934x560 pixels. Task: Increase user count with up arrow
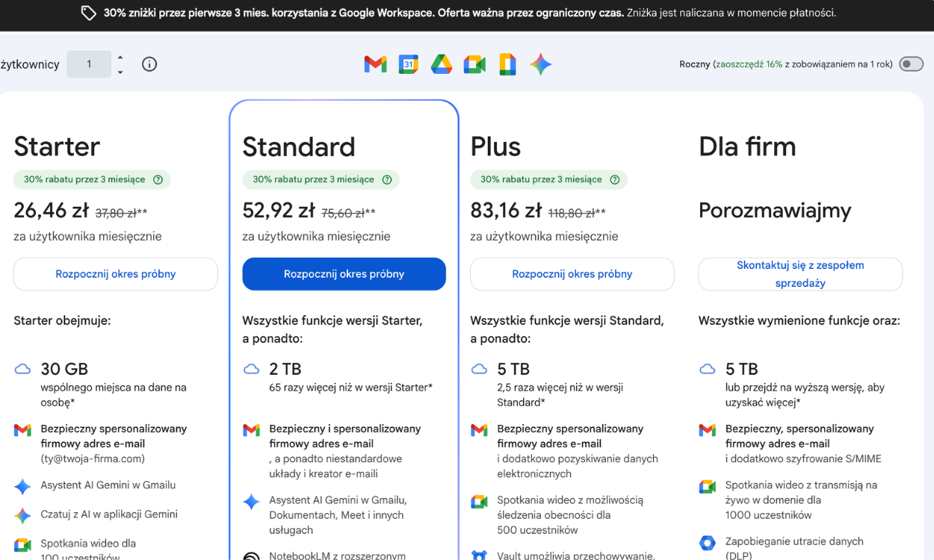tap(120, 57)
